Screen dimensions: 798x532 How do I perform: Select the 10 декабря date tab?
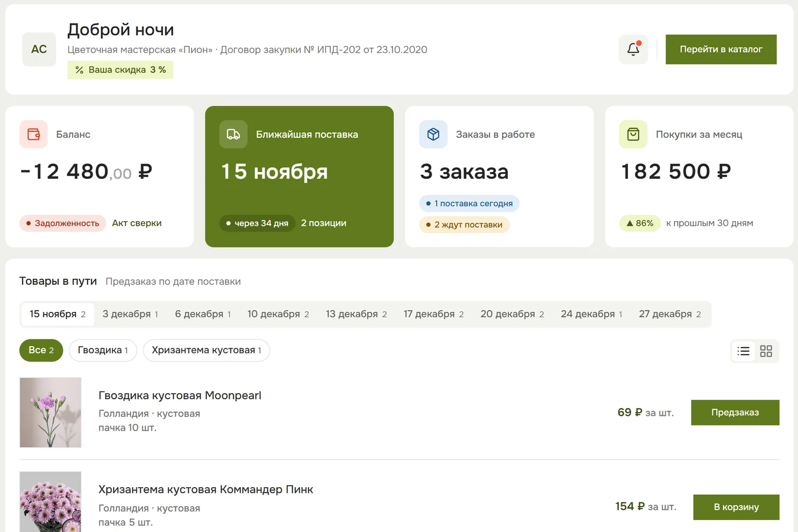pyautogui.click(x=278, y=314)
